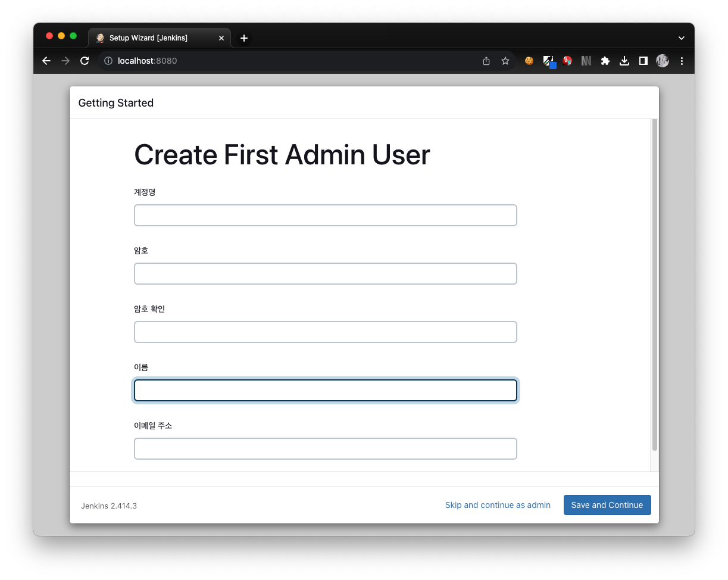Click the Create First Admin User heading

click(282, 155)
